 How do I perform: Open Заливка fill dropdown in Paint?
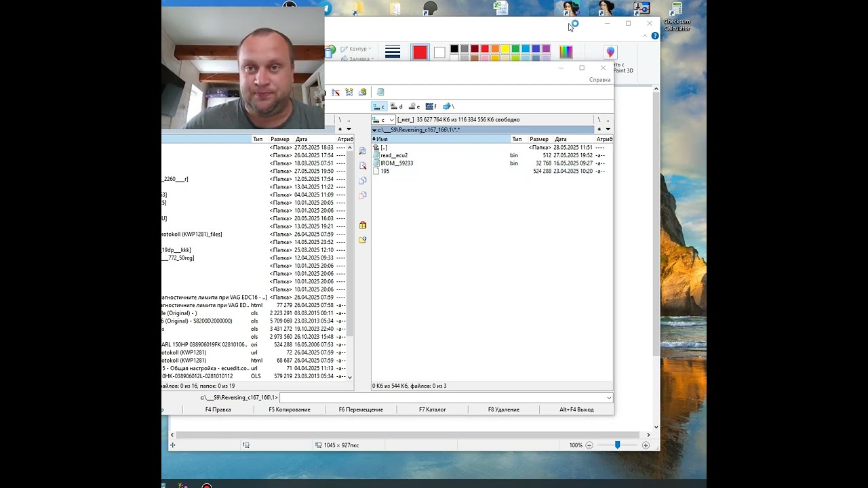point(357,59)
